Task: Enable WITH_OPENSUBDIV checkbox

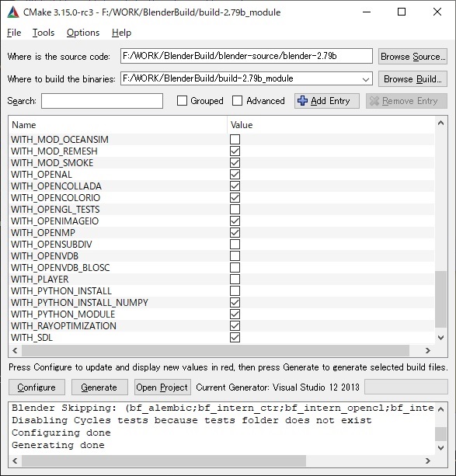Action: tap(235, 244)
